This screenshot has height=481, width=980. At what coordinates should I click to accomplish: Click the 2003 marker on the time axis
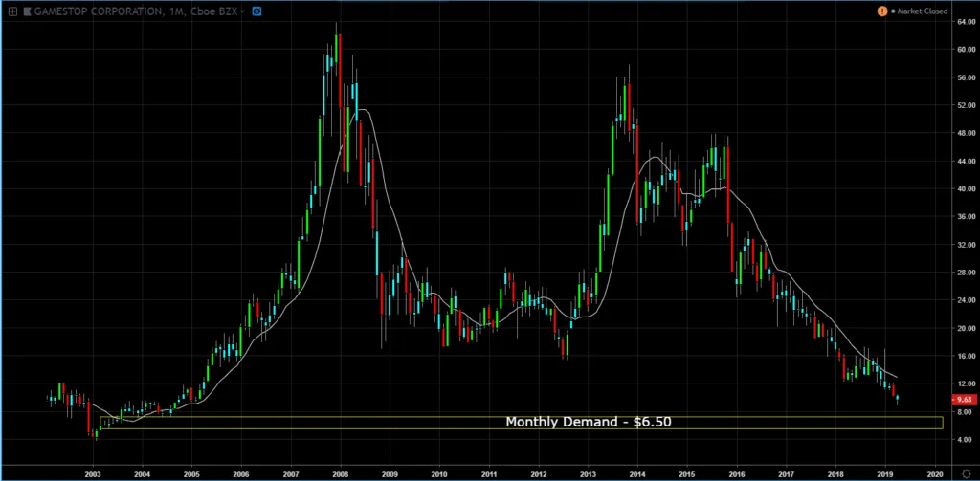[x=93, y=473]
